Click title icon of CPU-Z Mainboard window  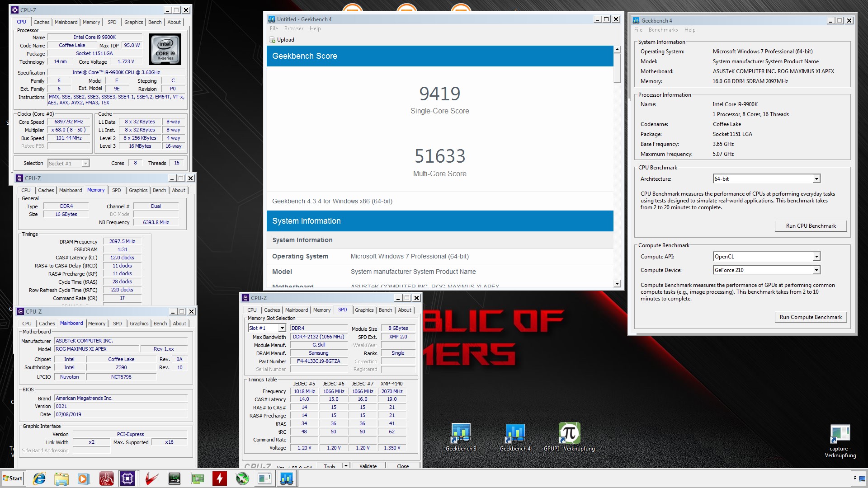(x=20, y=312)
